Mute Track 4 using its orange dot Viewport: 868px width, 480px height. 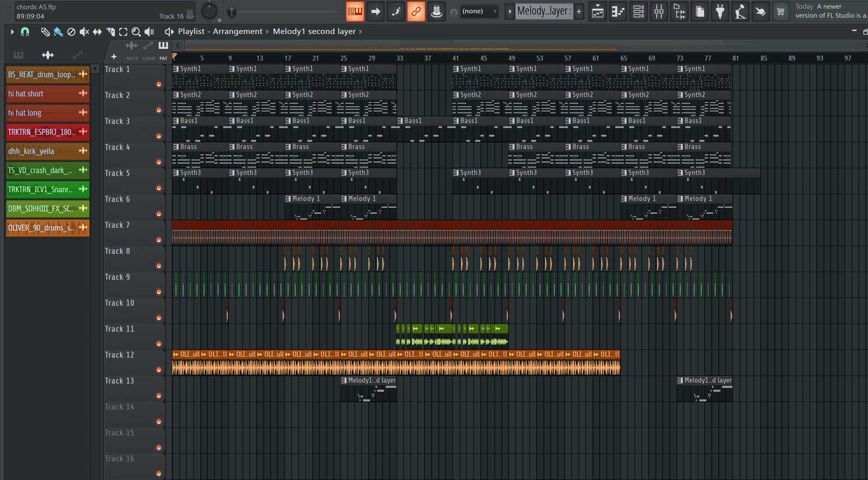click(159, 162)
